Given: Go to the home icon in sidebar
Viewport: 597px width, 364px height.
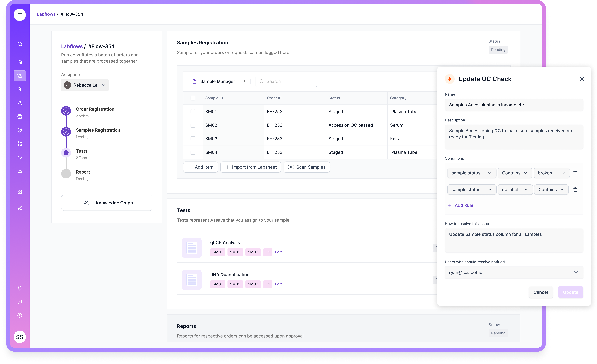Looking at the screenshot, I should [x=20, y=62].
